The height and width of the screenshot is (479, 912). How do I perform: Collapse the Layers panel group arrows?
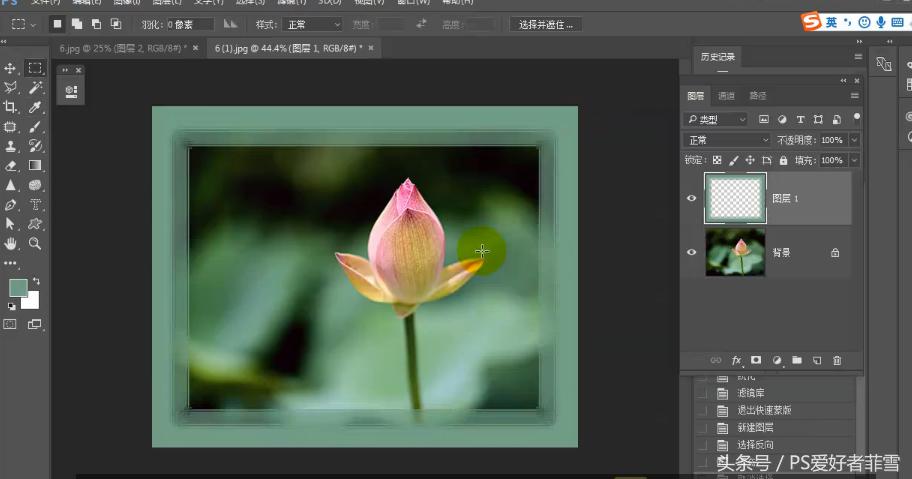(x=843, y=80)
